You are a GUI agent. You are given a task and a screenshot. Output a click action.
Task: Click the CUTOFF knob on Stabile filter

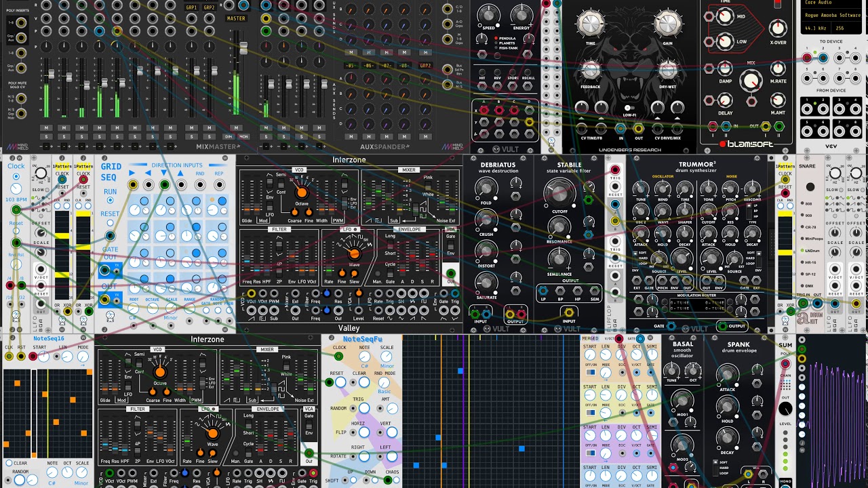[x=559, y=195]
